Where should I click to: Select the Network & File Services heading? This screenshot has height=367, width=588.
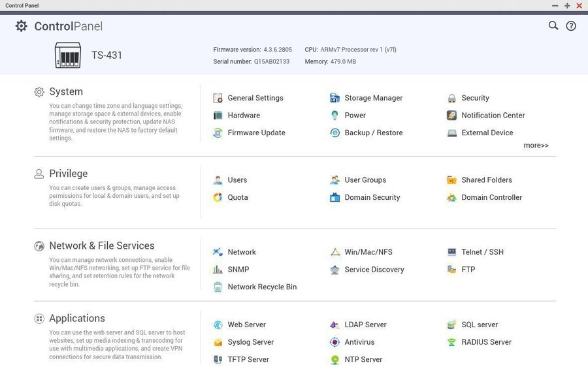tap(101, 246)
